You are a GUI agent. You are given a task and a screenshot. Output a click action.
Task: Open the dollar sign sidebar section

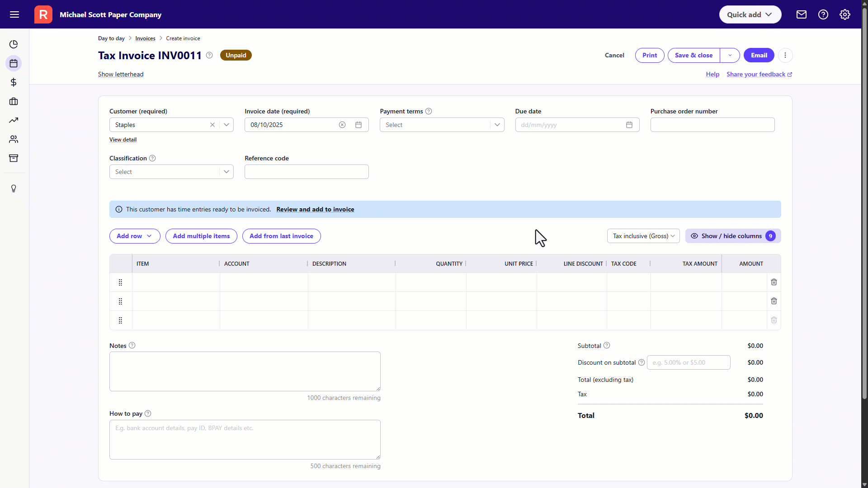tap(14, 82)
